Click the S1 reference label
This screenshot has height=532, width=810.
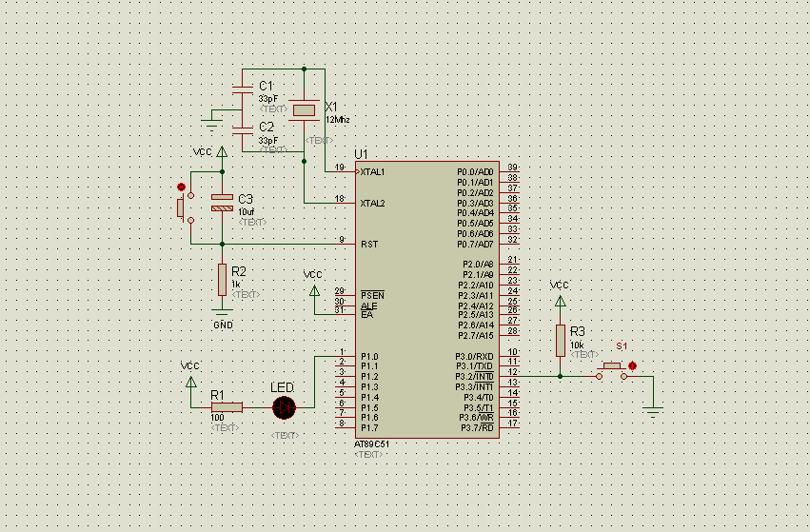click(x=622, y=346)
